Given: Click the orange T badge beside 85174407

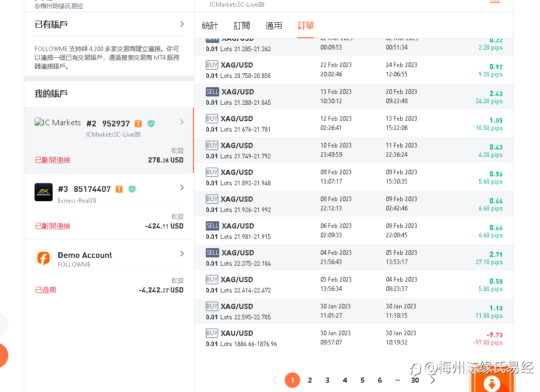Looking at the screenshot, I should [119, 189].
